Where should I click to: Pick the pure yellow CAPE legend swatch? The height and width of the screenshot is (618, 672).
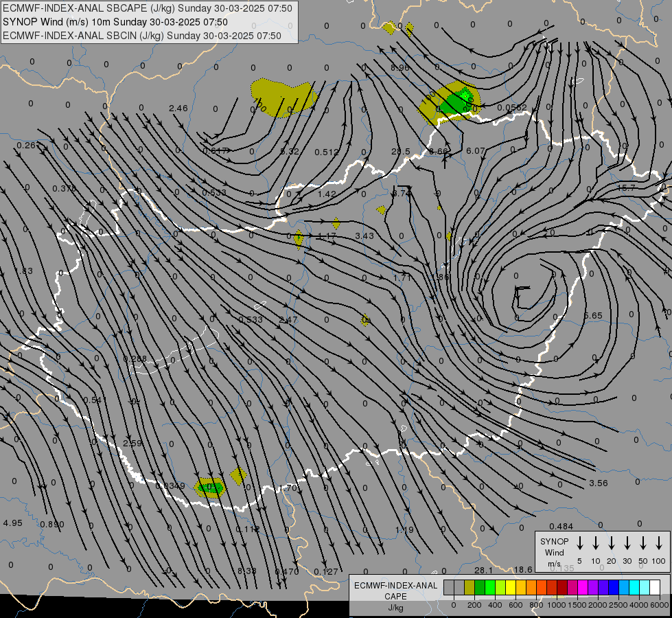pos(511,588)
